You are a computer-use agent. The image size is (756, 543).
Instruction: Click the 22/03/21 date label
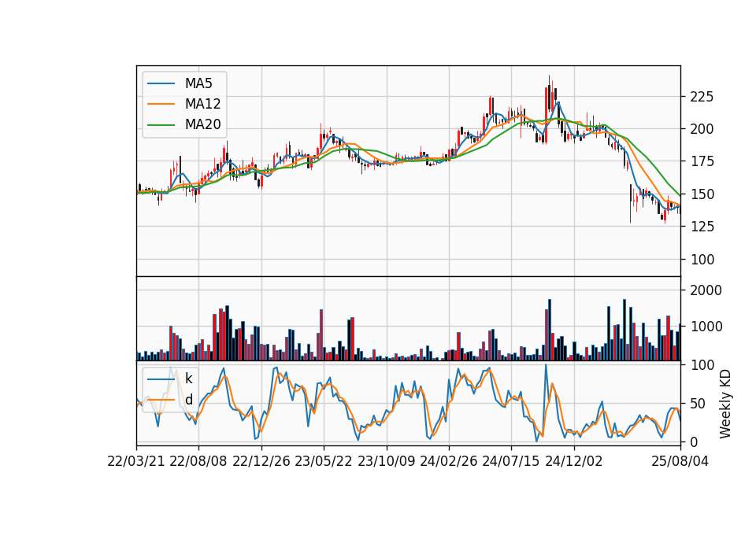coord(136,461)
